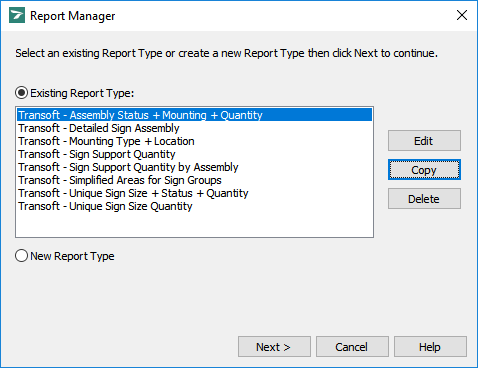The width and height of the screenshot is (478, 368).
Task: Click the Edit button
Action: tap(424, 141)
